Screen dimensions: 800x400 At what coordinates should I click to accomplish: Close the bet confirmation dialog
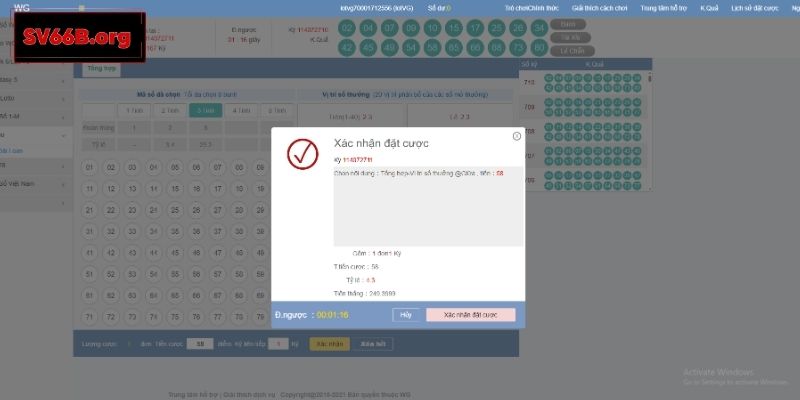[516, 136]
